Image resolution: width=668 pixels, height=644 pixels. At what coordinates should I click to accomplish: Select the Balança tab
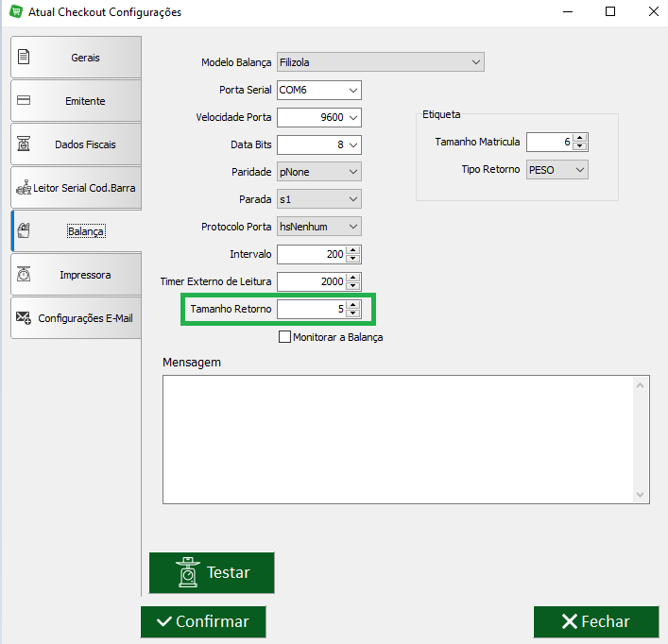pos(76,231)
